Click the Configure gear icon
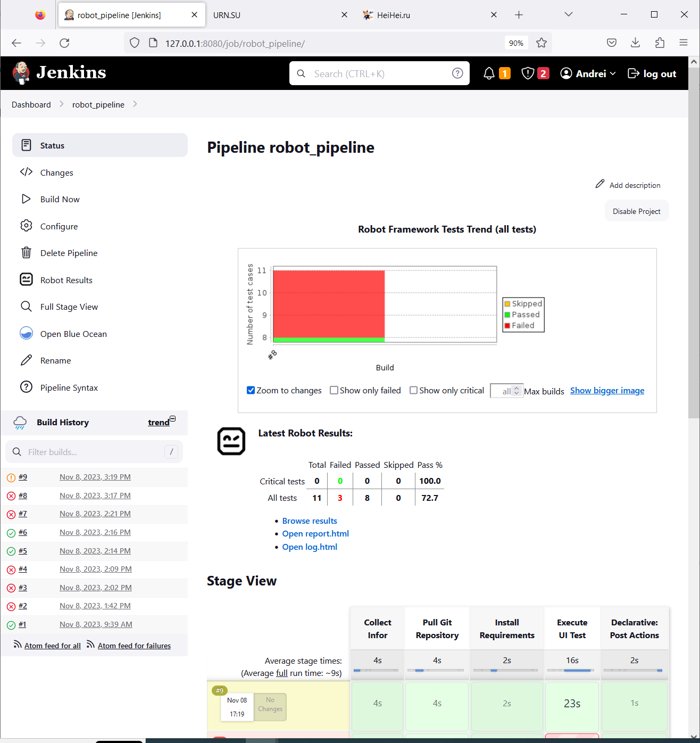The image size is (700, 743). (26, 226)
